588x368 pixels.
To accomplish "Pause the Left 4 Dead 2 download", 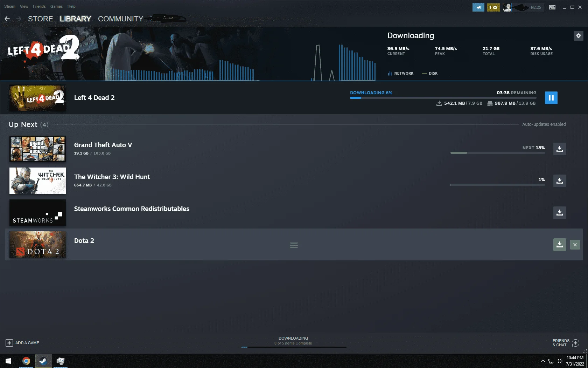I will tap(551, 98).
